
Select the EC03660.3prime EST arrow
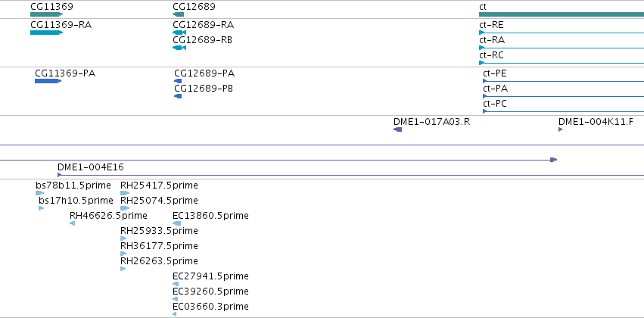[x=175, y=314]
